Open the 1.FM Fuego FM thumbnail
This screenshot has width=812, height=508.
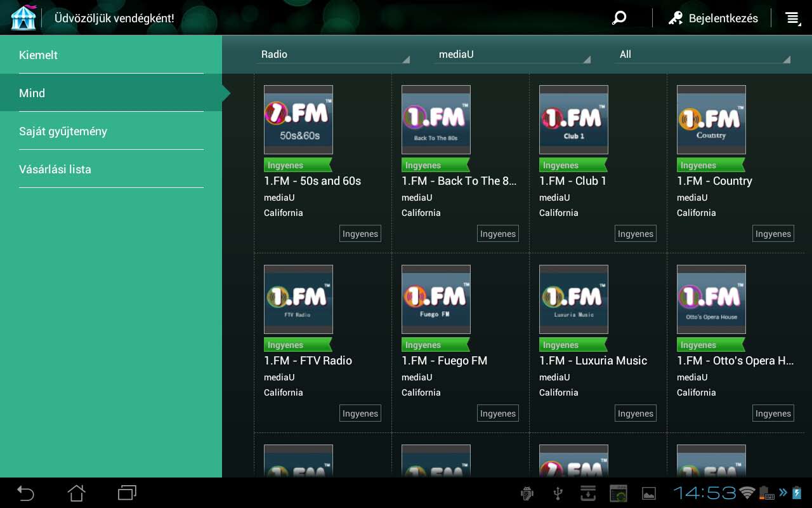[x=436, y=299]
